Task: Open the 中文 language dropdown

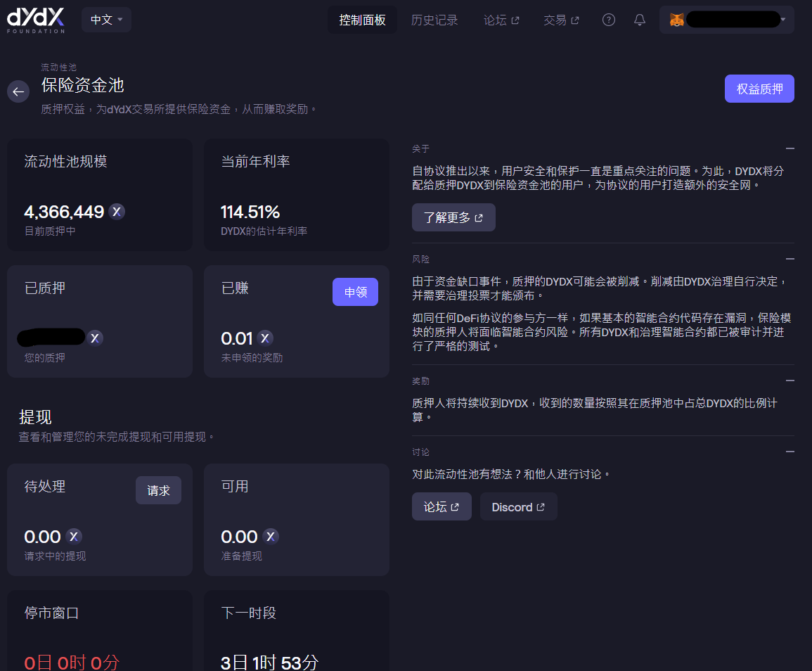Action: point(106,20)
